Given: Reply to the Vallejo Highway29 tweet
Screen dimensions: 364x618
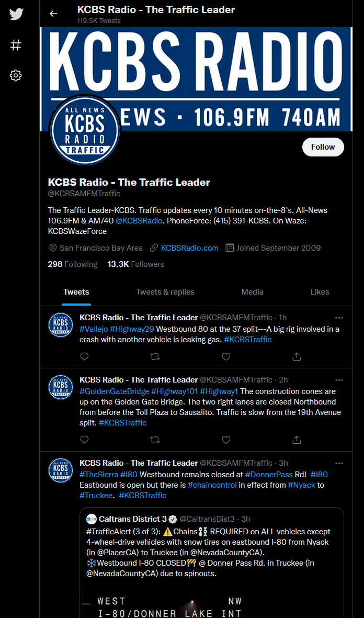Looking at the screenshot, I should pyautogui.click(x=84, y=356).
